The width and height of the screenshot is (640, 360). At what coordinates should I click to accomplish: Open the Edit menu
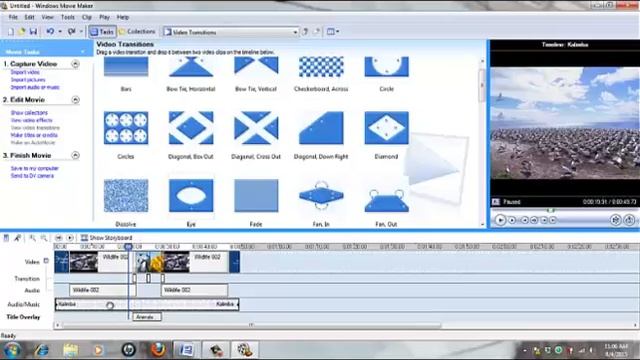pos(29,17)
